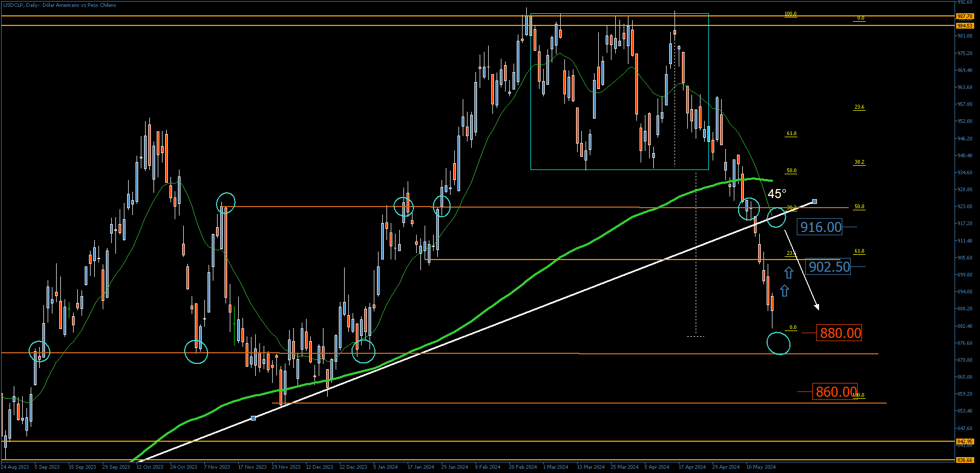Click the 894.00 price scale value
Image resolution: width=980 pixels, height=473 pixels.
pyautogui.click(x=965, y=292)
